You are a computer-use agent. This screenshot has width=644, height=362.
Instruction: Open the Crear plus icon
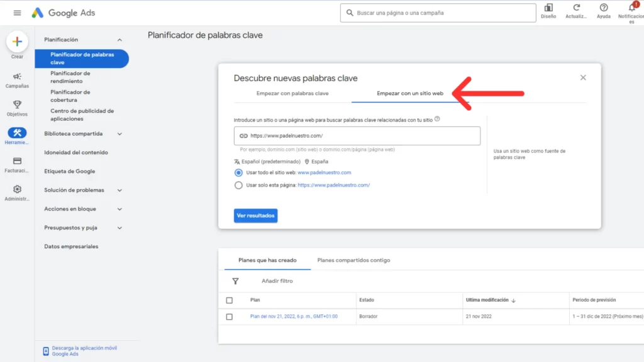tap(16, 43)
